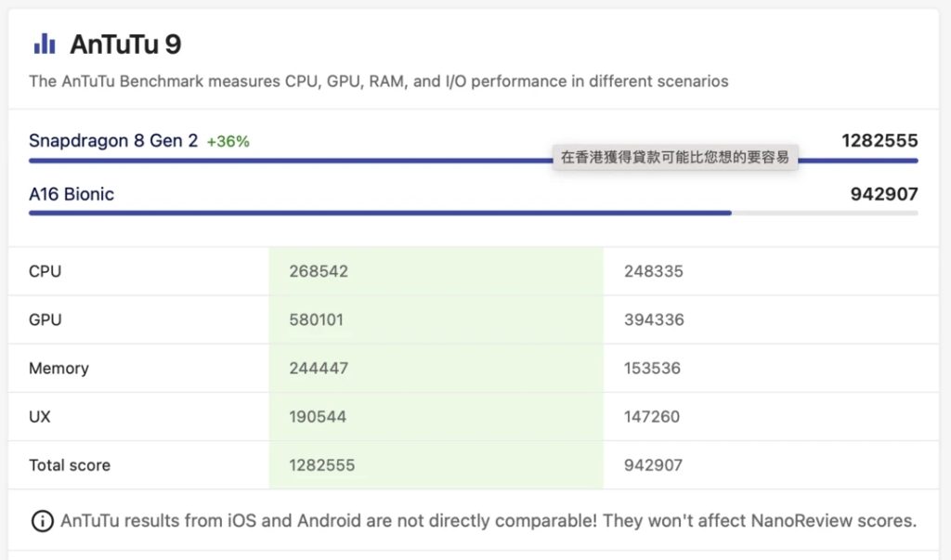951x560 pixels.
Task: Open the A16 Bionic link
Action: 72,194
